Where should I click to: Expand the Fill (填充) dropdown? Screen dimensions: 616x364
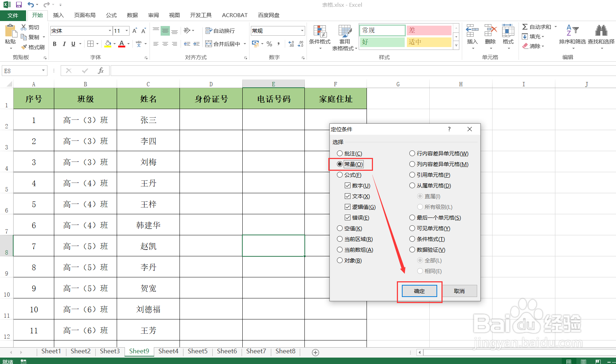[543, 36]
